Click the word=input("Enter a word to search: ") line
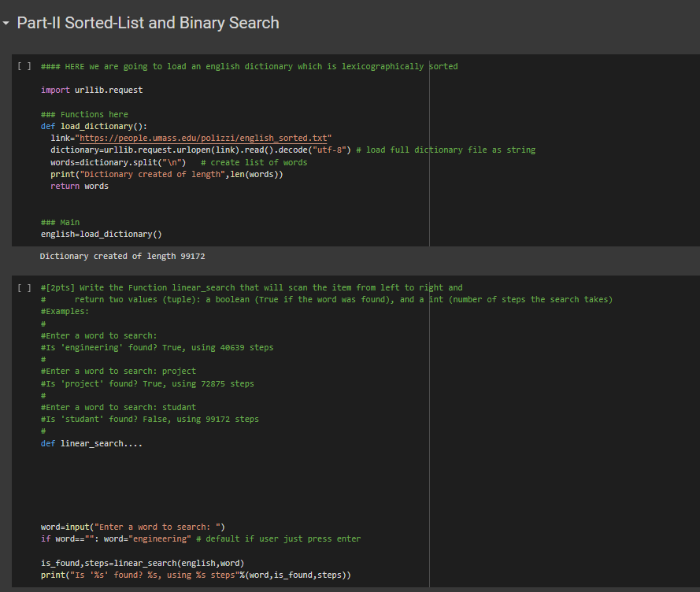 pyautogui.click(x=133, y=527)
